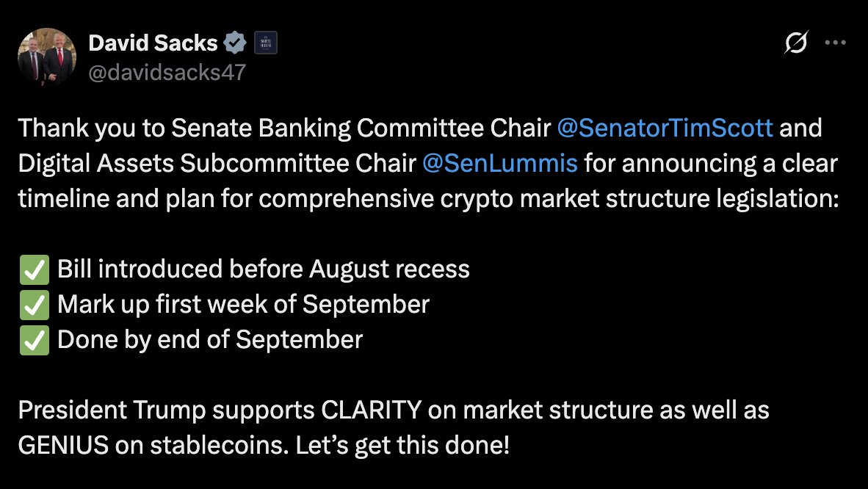Open the @SenLummis mention link
Screen dimensions: 868x489
click(499, 164)
